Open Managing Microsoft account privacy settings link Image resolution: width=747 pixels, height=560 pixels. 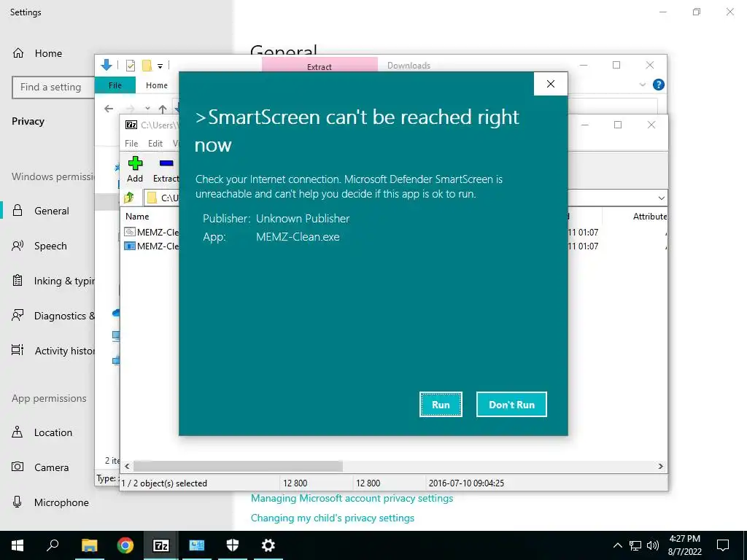pyautogui.click(x=352, y=498)
